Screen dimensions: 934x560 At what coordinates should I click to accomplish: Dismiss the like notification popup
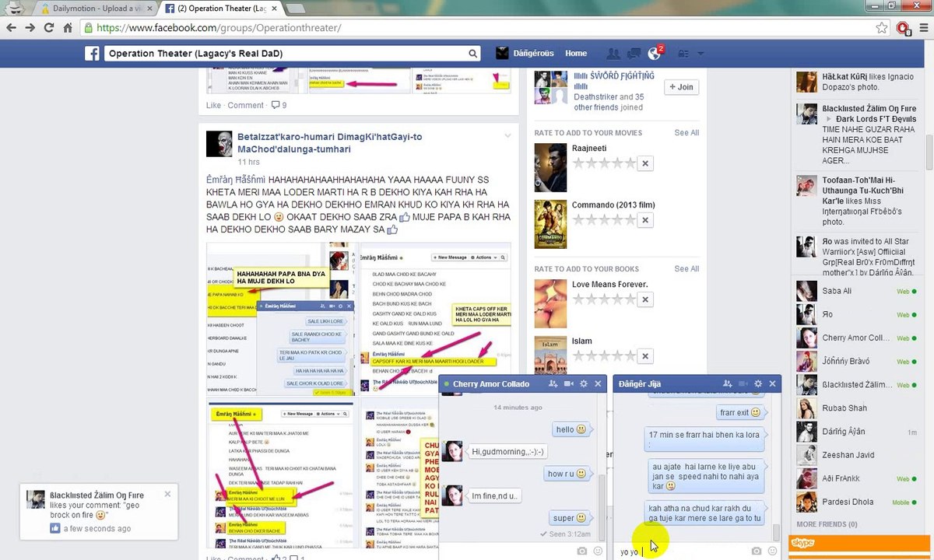click(167, 494)
